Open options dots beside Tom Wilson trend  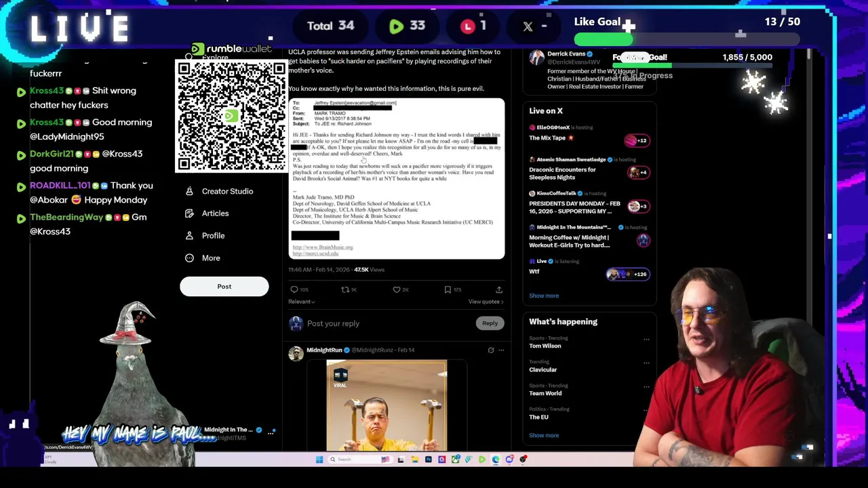646,339
